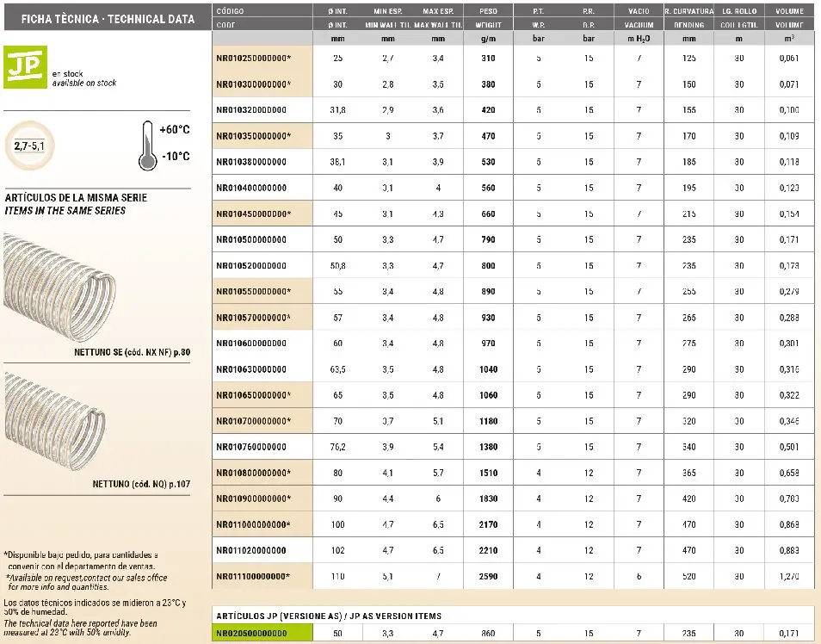This screenshot has height=644, width=821.
Task: Click the R. CURVATURA column header
Action: pos(687,11)
